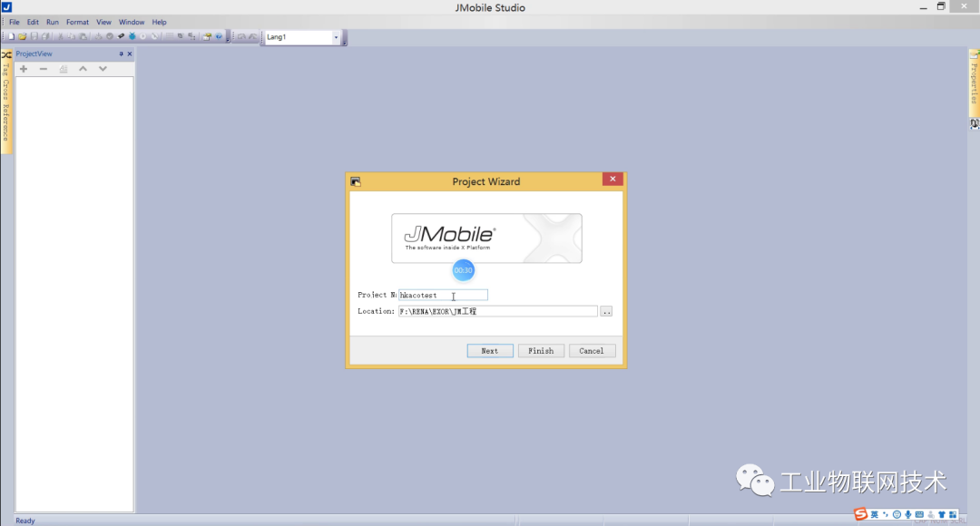Show the Properties panel tab
Screen dimensions: 980x526
pos(973,82)
